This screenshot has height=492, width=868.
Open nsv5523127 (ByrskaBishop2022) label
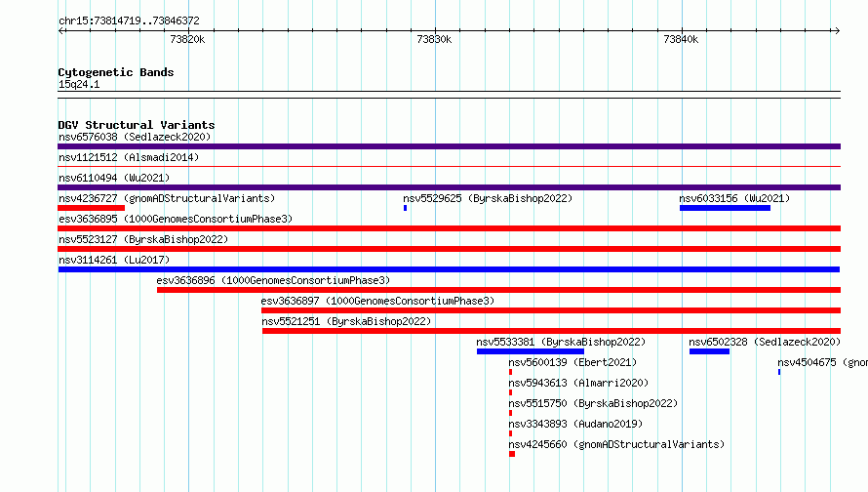[x=143, y=239]
